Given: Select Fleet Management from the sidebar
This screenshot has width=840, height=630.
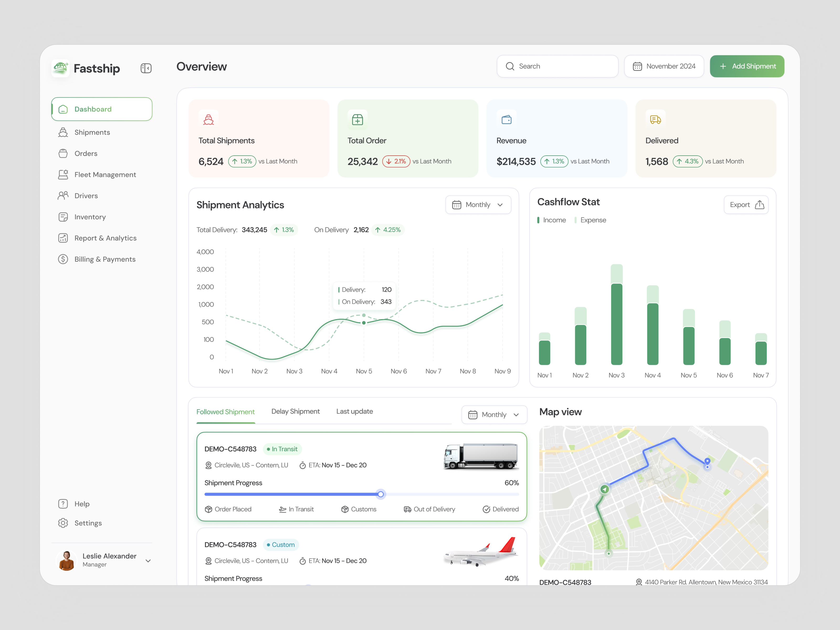Looking at the screenshot, I should (105, 174).
